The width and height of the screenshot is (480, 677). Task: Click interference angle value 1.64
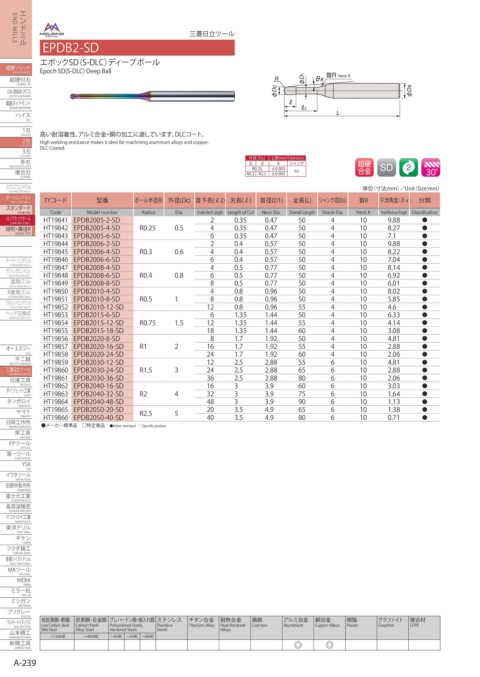click(394, 394)
